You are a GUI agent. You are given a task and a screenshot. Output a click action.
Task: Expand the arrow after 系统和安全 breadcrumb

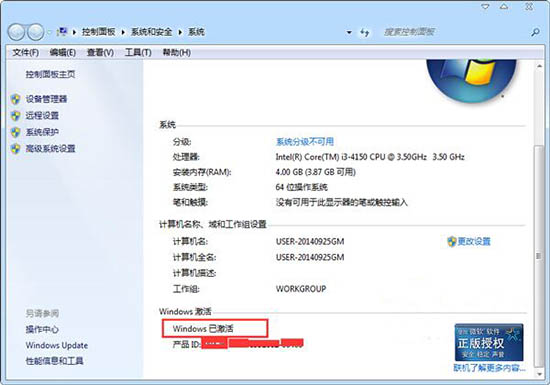click(180, 32)
